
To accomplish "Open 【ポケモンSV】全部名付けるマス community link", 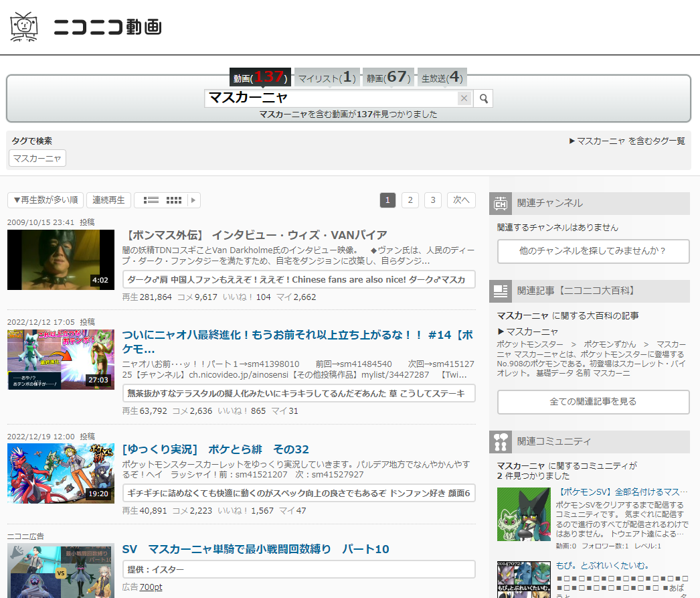I will click(x=622, y=492).
